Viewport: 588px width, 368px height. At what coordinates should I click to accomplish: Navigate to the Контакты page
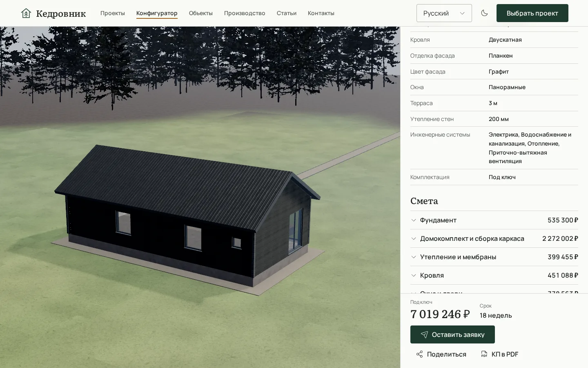(x=321, y=13)
